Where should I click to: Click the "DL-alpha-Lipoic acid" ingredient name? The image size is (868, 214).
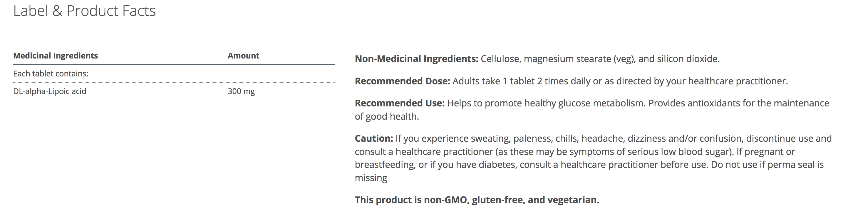pos(50,91)
